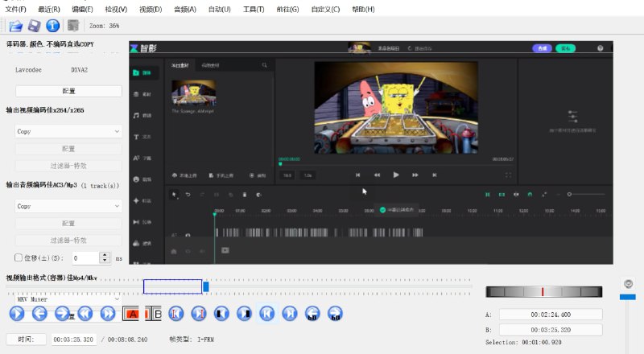The image size is (644, 354).
Task: Click the Selection: 00:01:00.920 text
Action: tap(523, 342)
